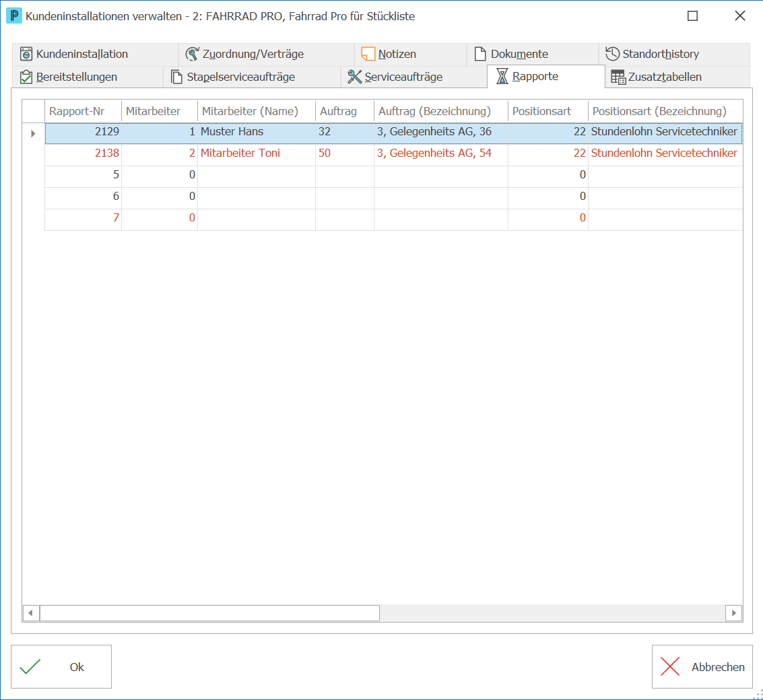Image resolution: width=763 pixels, height=700 pixels.
Task: Click the cell '3, Gelegenheits AG, 54'
Action: (x=441, y=153)
